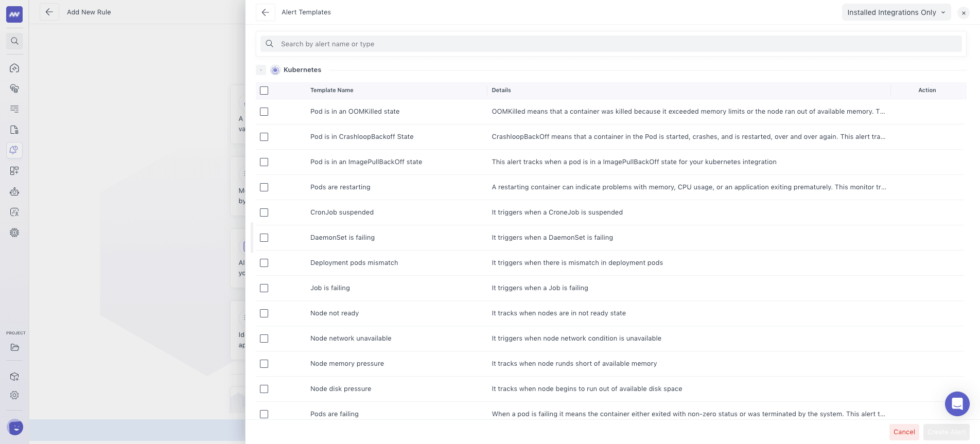The image size is (980, 444).
Task: Click 'Node memory pressure' template name
Action: [x=347, y=364]
